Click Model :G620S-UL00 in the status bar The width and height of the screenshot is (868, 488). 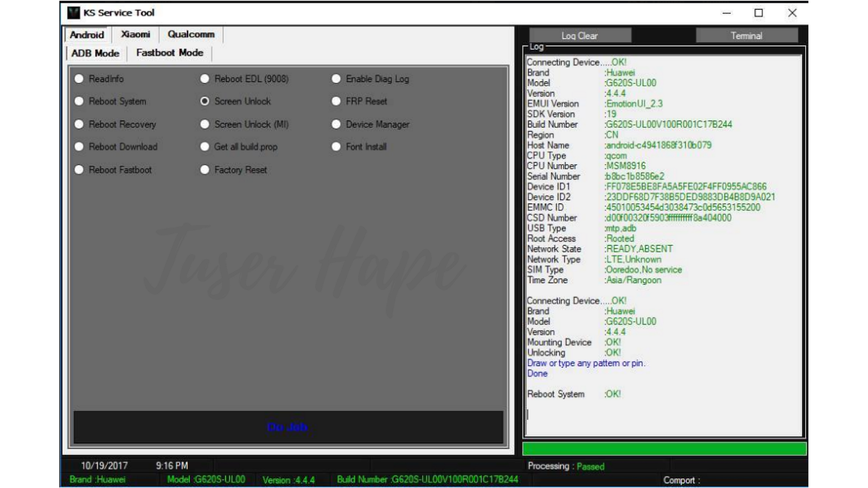[206, 480]
